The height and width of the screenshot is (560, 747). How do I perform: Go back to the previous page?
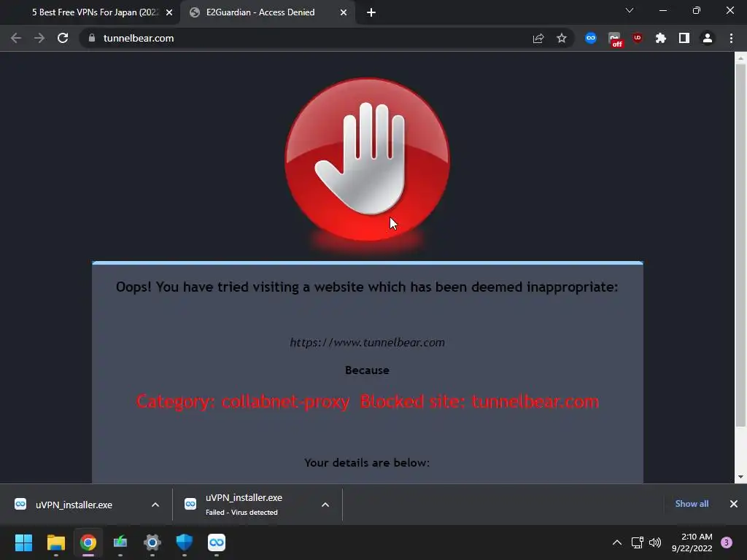(16, 38)
